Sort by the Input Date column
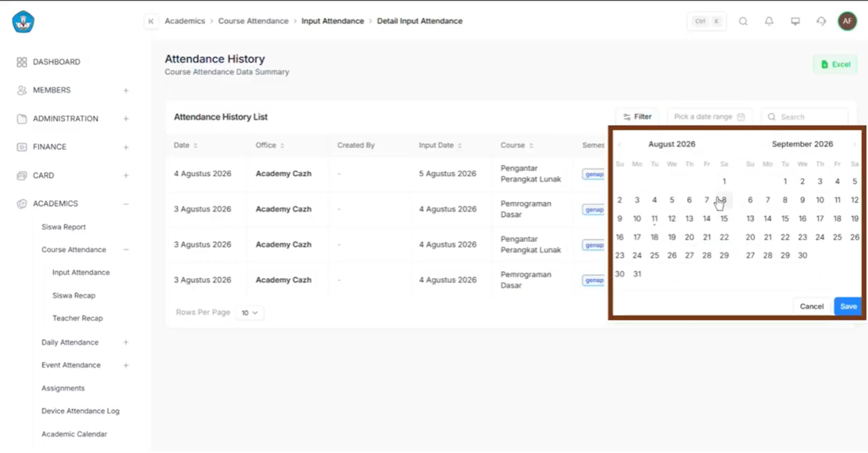Viewport: 868px width, 453px height. [x=440, y=145]
